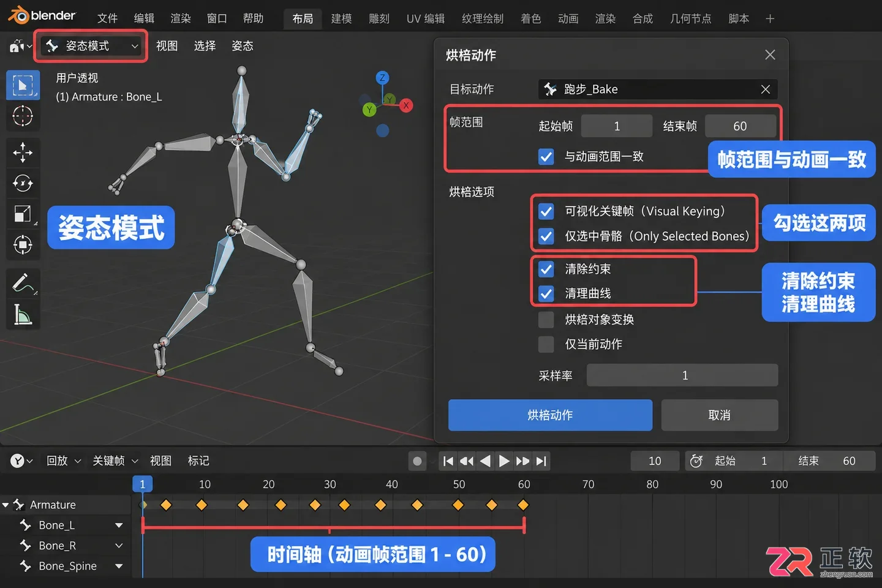Click the Bone_L bone icon
This screenshot has height=588, width=882.
[26, 525]
